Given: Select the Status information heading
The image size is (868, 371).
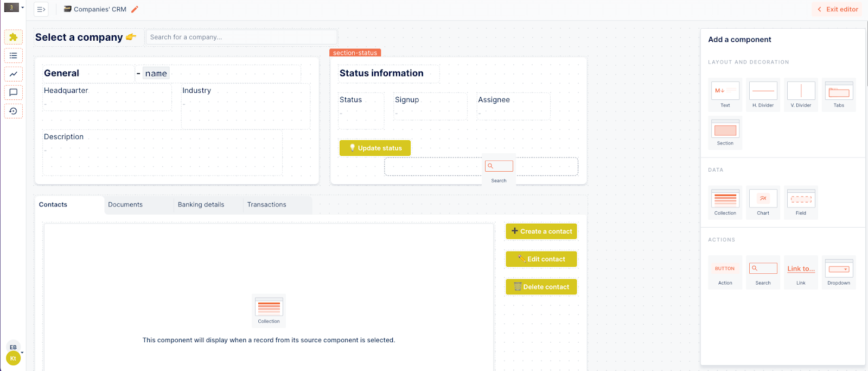Looking at the screenshot, I should 381,73.
